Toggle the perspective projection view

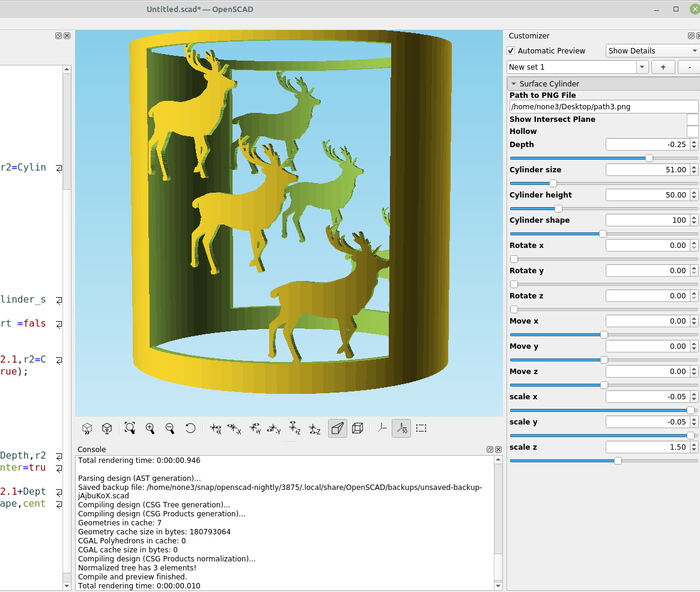tap(337, 428)
